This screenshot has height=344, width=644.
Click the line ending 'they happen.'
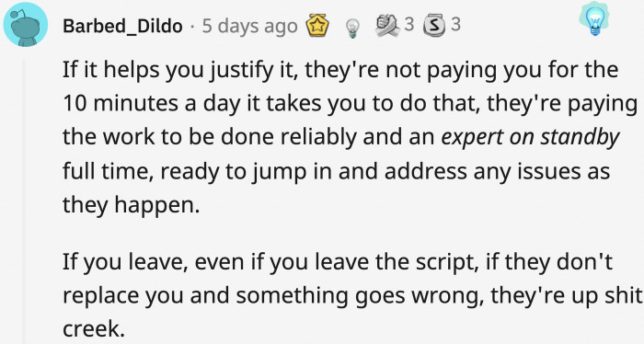(x=131, y=204)
